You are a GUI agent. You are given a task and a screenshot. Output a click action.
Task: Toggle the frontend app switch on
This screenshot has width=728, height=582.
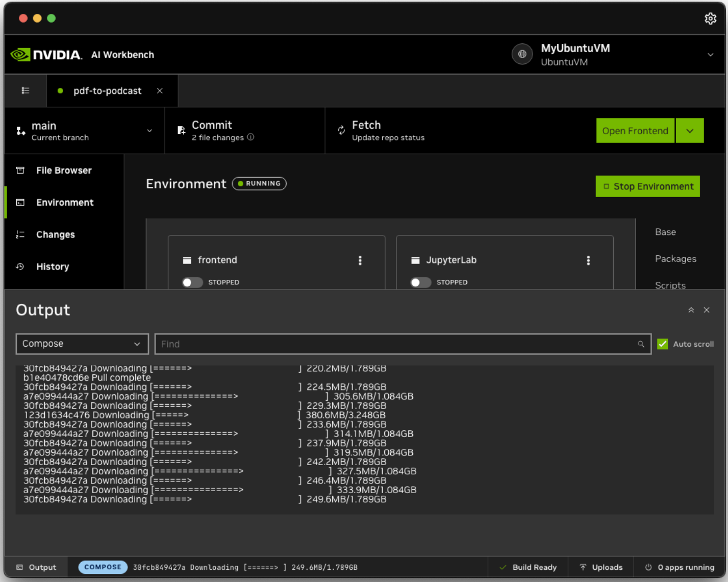pyautogui.click(x=192, y=282)
